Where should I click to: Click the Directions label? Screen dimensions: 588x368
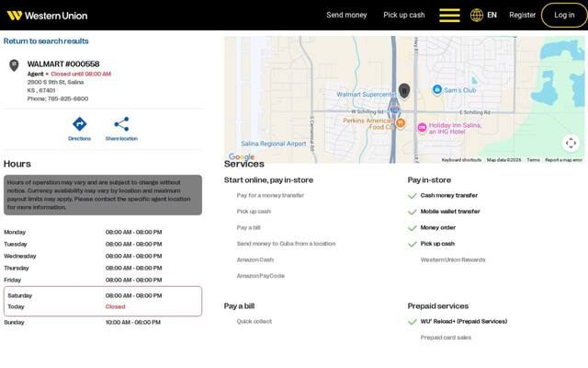(80, 139)
